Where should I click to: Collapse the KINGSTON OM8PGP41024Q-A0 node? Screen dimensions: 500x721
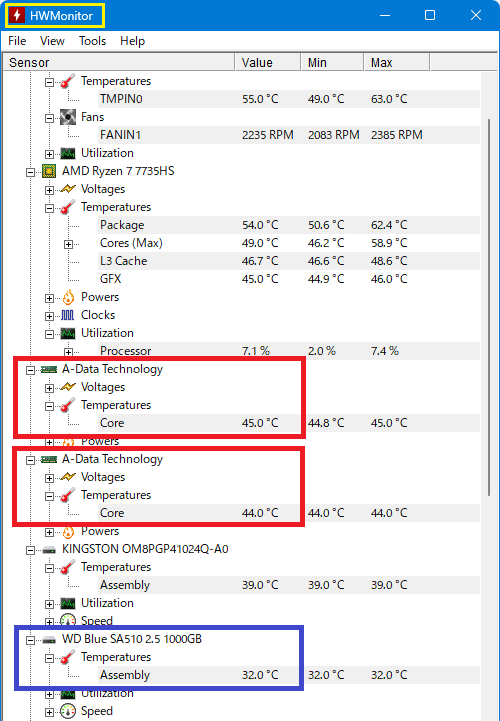[x=30, y=550]
